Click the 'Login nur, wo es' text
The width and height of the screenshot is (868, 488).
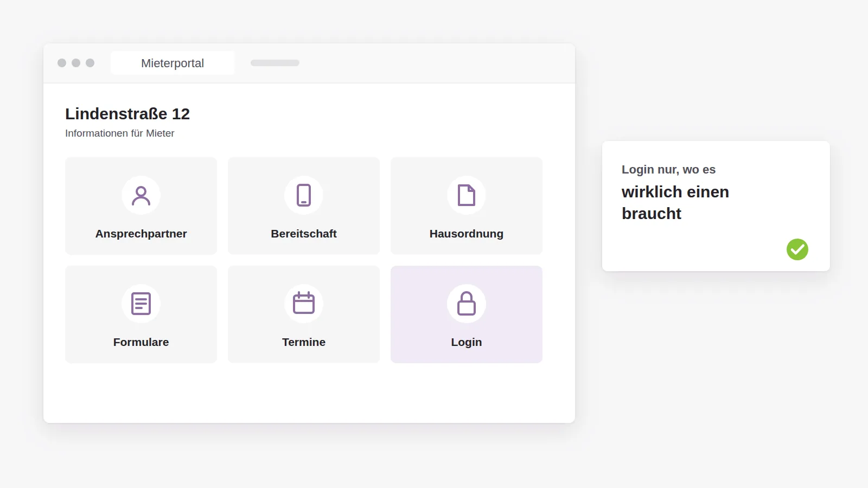click(668, 170)
